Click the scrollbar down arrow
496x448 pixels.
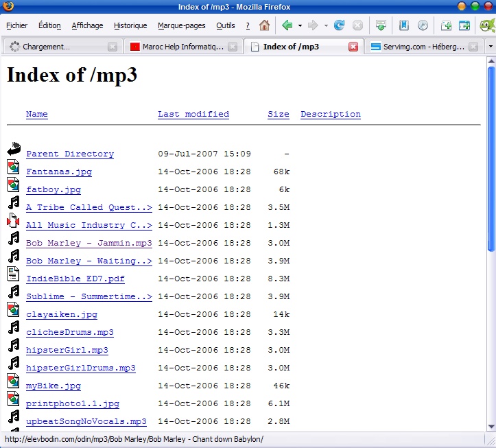point(491,427)
